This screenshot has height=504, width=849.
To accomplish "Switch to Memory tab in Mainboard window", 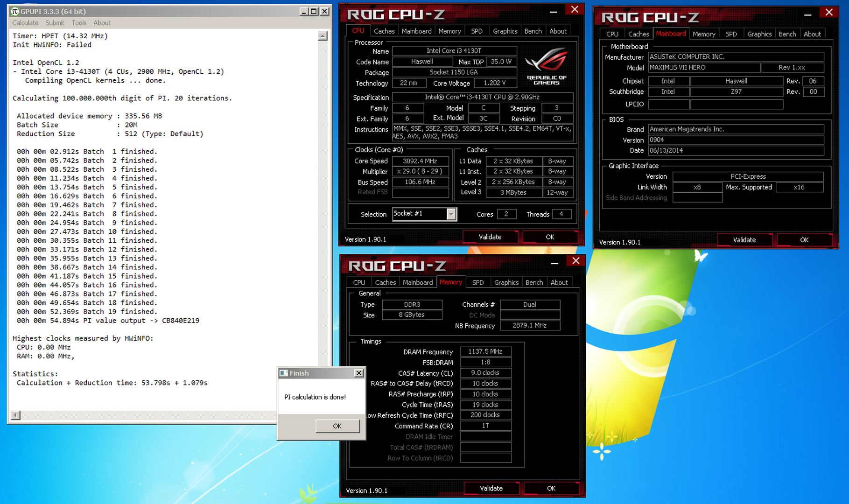I will tap(704, 34).
